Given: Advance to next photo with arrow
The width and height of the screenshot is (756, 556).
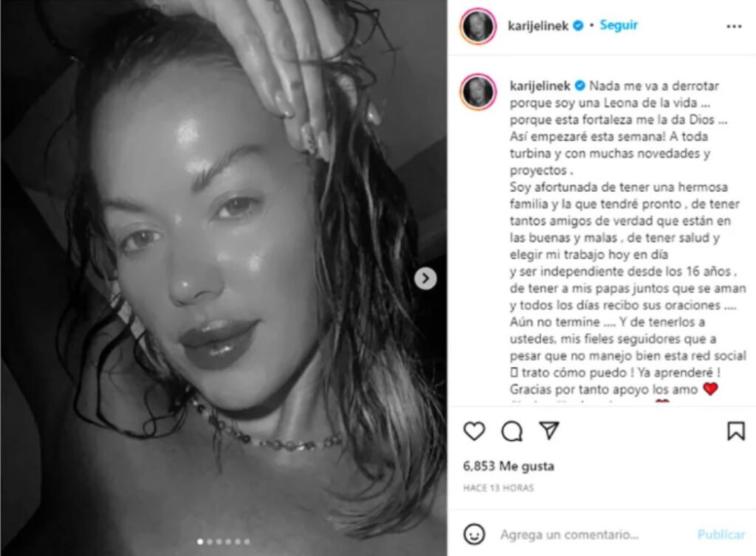Looking at the screenshot, I should 425,278.
